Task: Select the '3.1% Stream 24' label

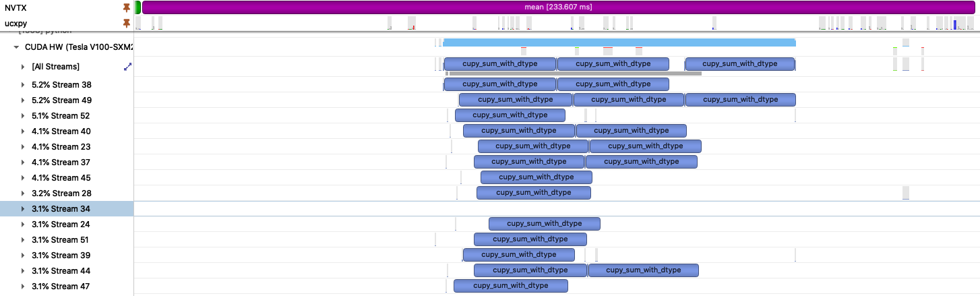Action: [x=61, y=225]
